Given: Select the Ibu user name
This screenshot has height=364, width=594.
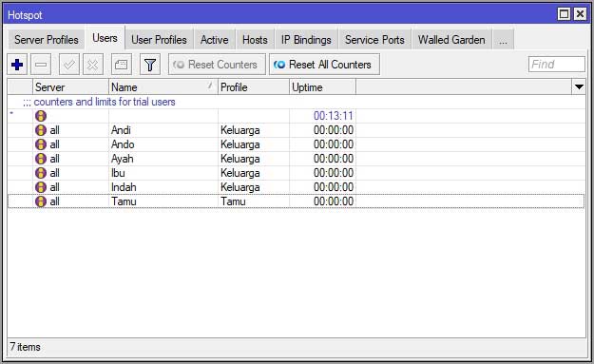Looking at the screenshot, I should [118, 173].
